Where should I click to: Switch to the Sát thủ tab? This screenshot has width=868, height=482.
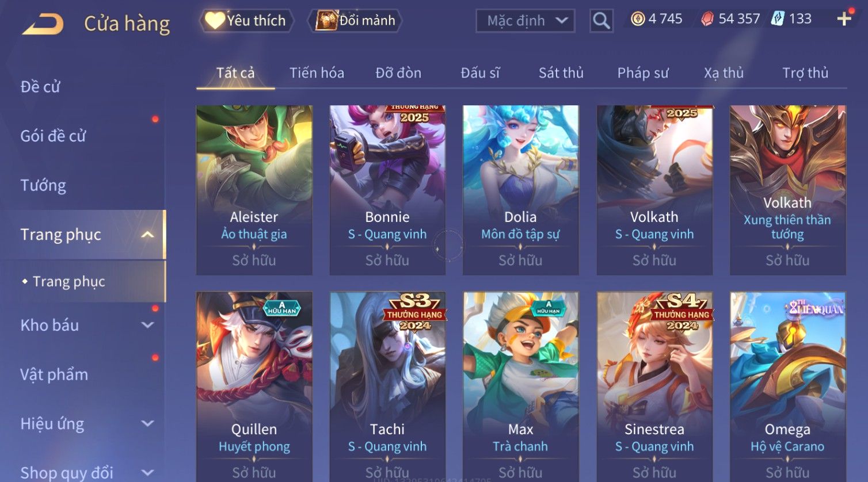tap(561, 73)
